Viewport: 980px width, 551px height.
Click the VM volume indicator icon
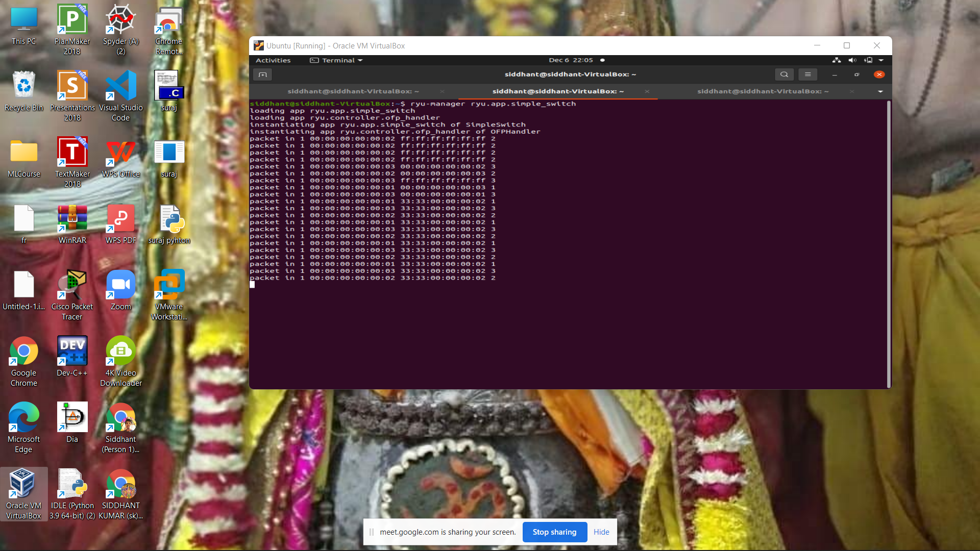point(852,60)
